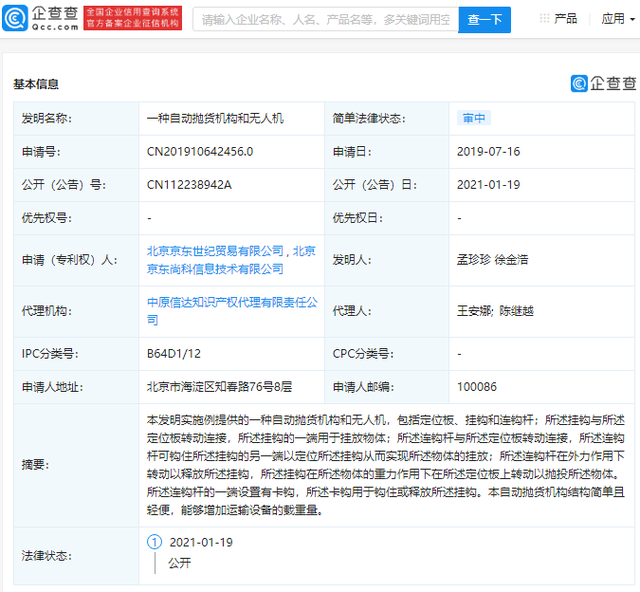Click publication number CN112238942A
640x592 pixels.
pyautogui.click(x=189, y=184)
